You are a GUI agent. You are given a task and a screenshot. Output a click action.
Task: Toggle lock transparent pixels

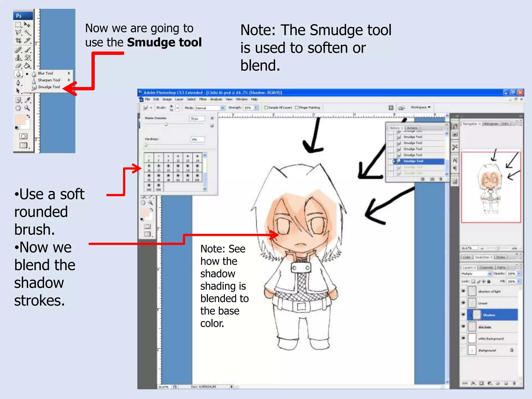tap(473, 282)
